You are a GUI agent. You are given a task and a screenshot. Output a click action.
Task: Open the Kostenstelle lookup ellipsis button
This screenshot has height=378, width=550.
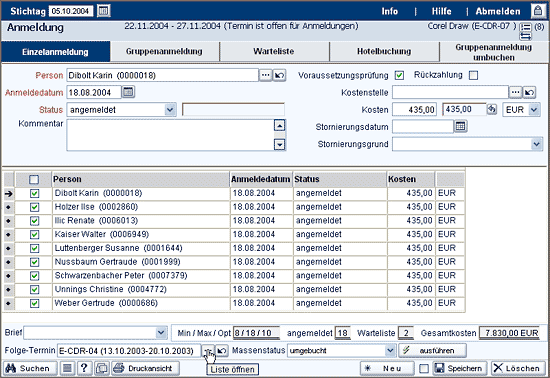click(515, 92)
